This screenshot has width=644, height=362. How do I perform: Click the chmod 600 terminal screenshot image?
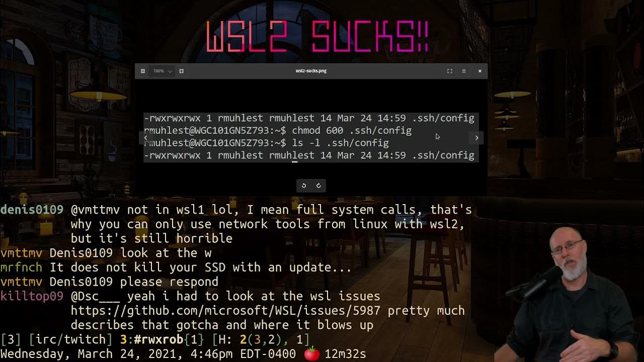309,137
